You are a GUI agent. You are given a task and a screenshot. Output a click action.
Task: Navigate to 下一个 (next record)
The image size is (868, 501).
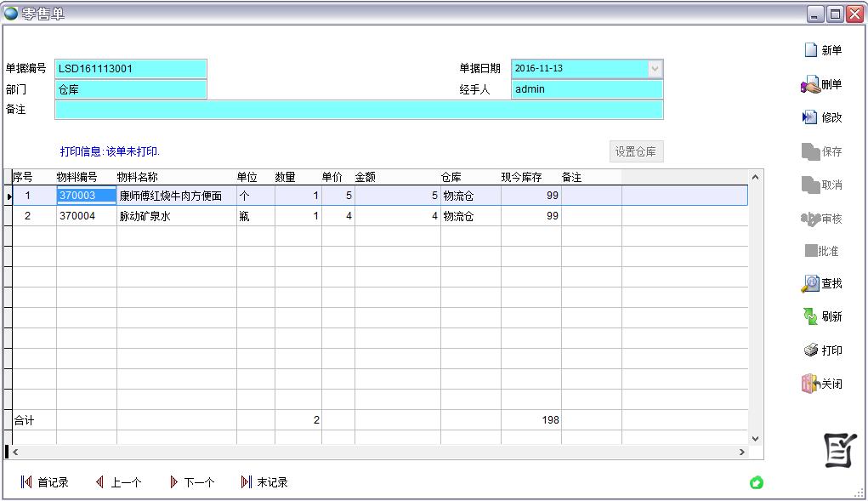pyautogui.click(x=191, y=482)
